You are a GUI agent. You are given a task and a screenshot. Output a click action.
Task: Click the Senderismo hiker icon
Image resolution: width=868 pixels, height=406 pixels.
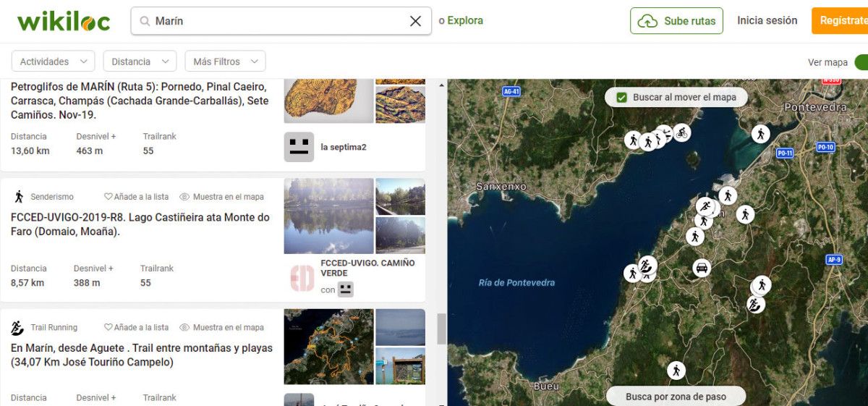[x=18, y=197]
